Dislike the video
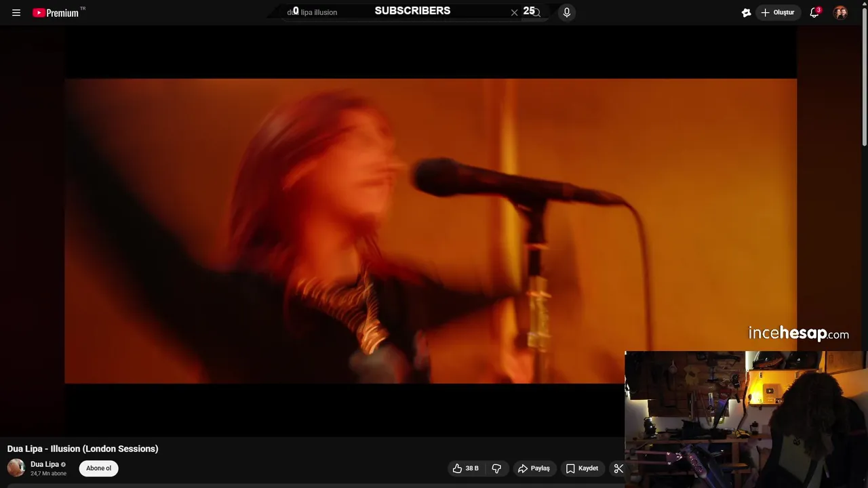Image resolution: width=868 pixels, height=488 pixels. 496,468
